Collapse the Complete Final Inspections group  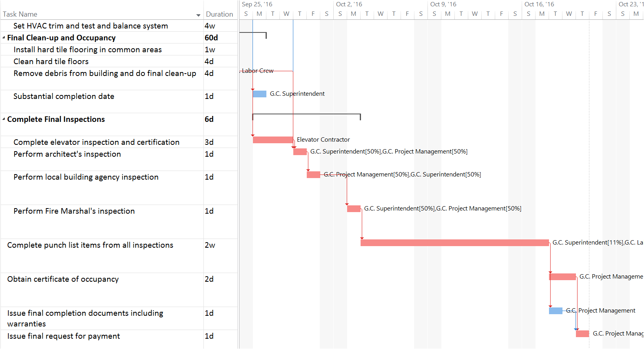click(4, 119)
